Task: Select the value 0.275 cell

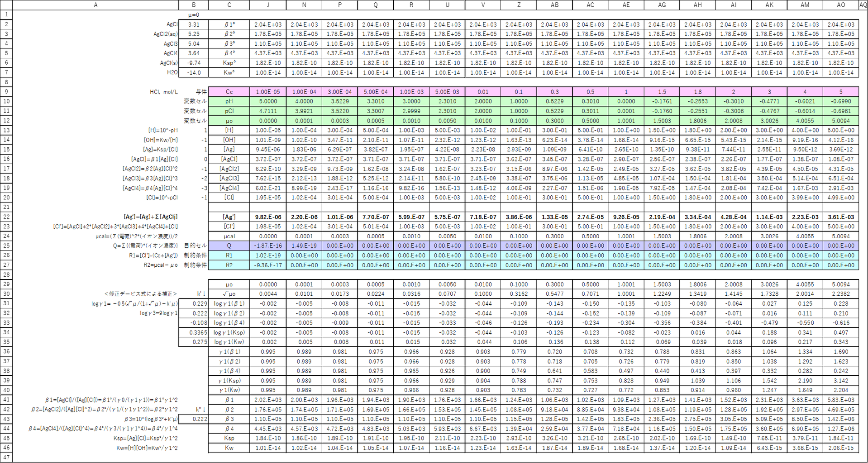Action: (x=194, y=342)
